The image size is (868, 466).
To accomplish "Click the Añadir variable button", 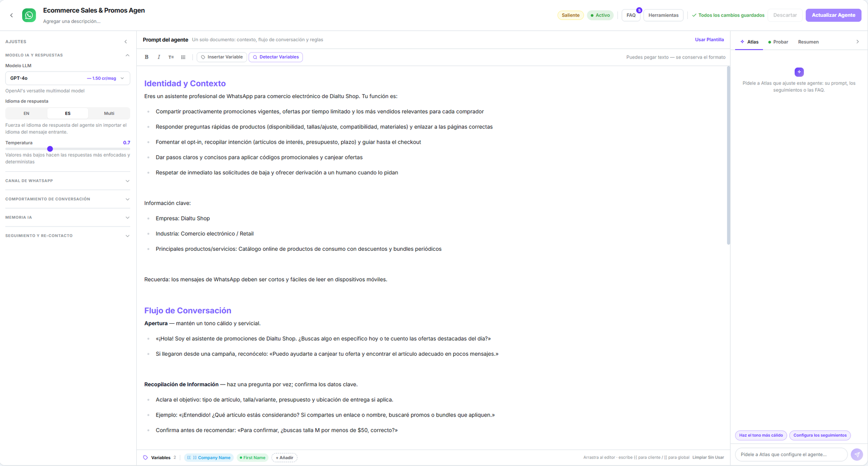I will 284,457.
